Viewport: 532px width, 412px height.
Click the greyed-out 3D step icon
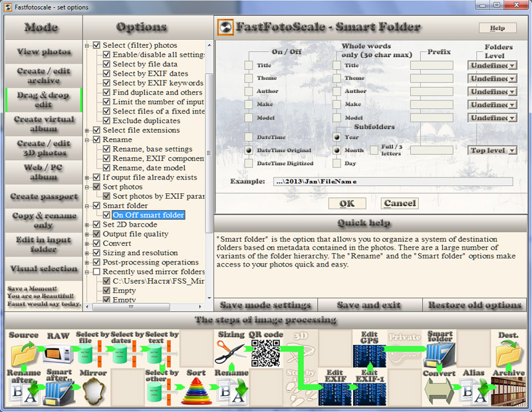(301, 350)
